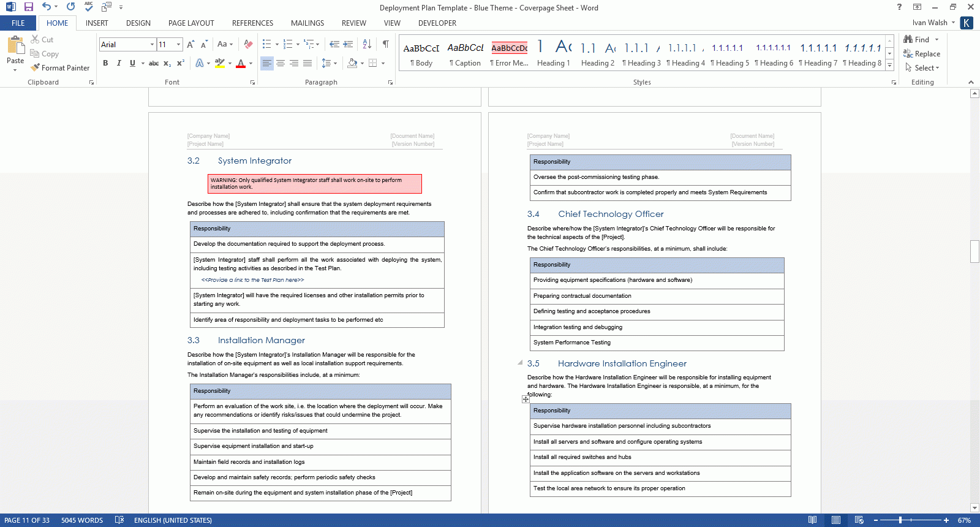The height and width of the screenshot is (527, 980).
Task: Toggle Show/Hide paragraph marks
Action: click(385, 44)
